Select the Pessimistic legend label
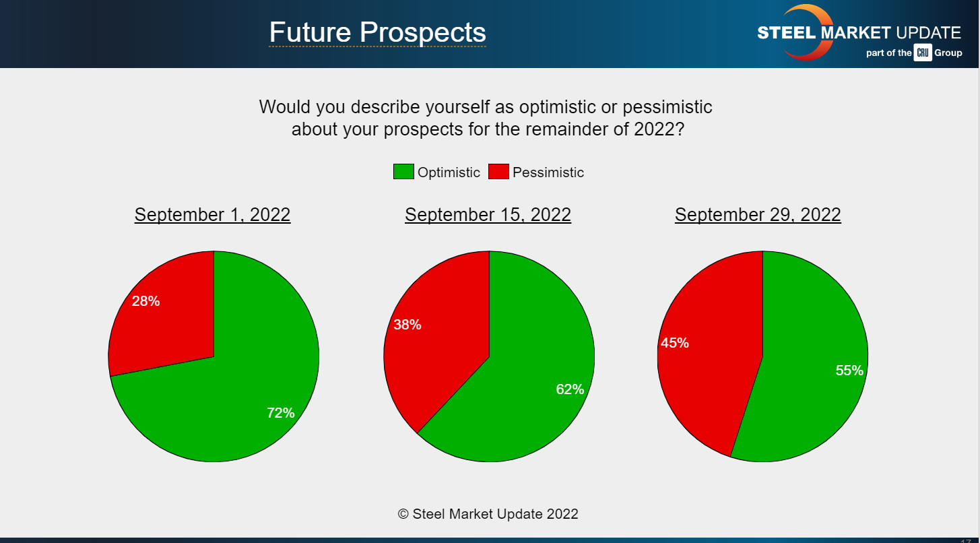The image size is (980, 543). coord(548,172)
